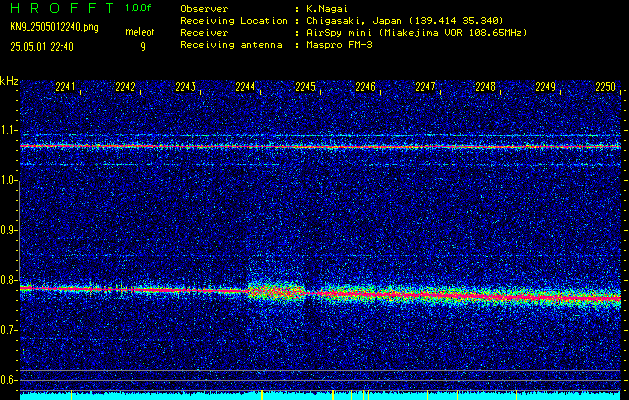Click time marker 2247
This screenshot has width=629, height=400.
point(425,87)
